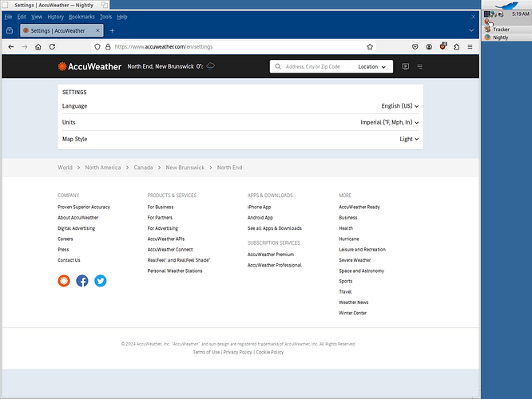Click the Tracker entry in desktop panel
The image size is (532, 399).
(506, 30)
